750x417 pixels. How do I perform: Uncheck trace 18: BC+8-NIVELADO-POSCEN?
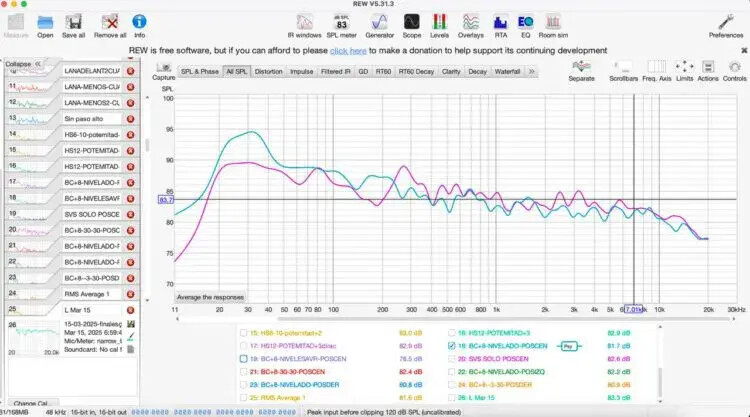pos(452,346)
